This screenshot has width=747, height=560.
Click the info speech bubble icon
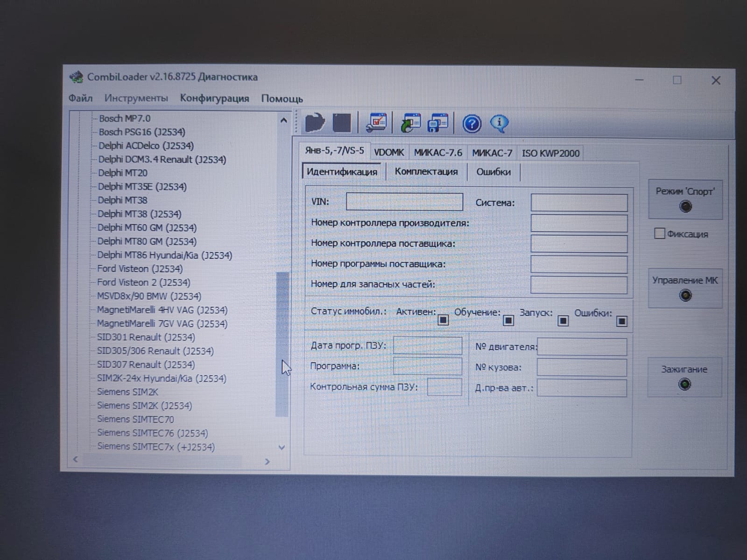coord(499,124)
